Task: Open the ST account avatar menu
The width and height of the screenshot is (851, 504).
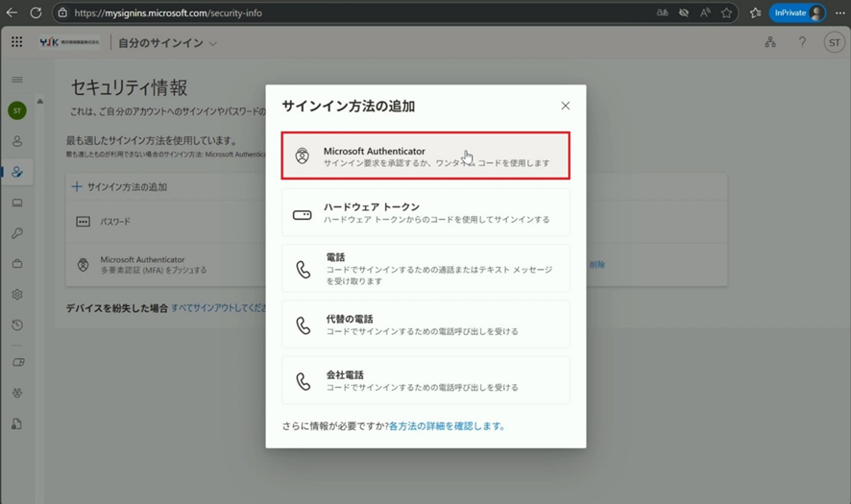Action: point(833,42)
